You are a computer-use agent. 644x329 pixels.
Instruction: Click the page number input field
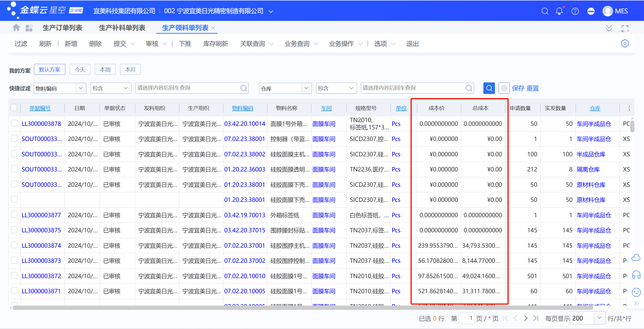click(467, 318)
